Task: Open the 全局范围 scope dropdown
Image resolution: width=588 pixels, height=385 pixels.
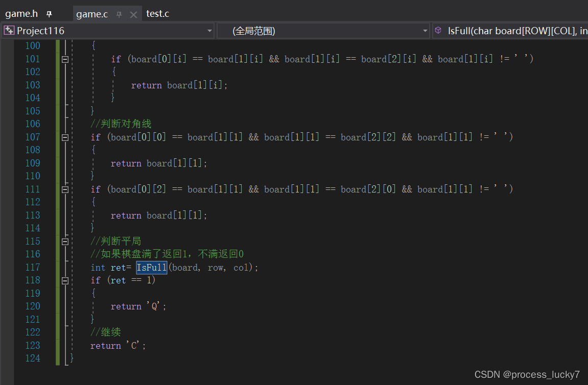Action: (x=425, y=31)
